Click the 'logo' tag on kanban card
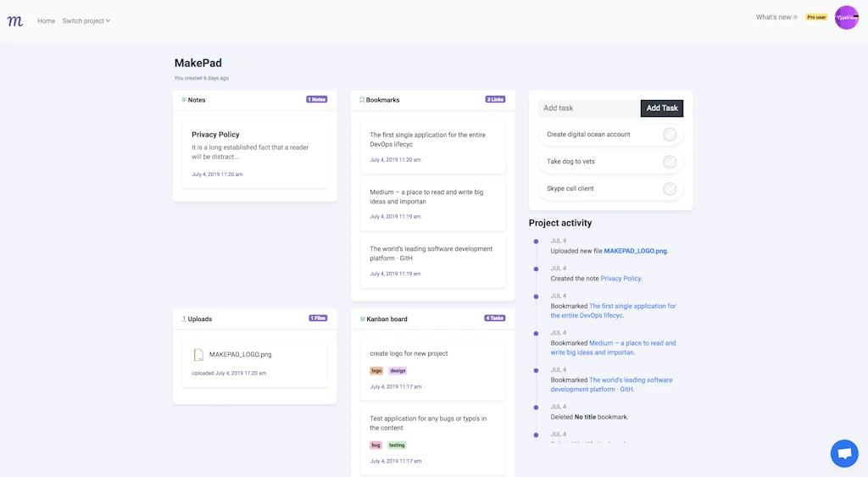The image size is (868, 477). pos(376,371)
